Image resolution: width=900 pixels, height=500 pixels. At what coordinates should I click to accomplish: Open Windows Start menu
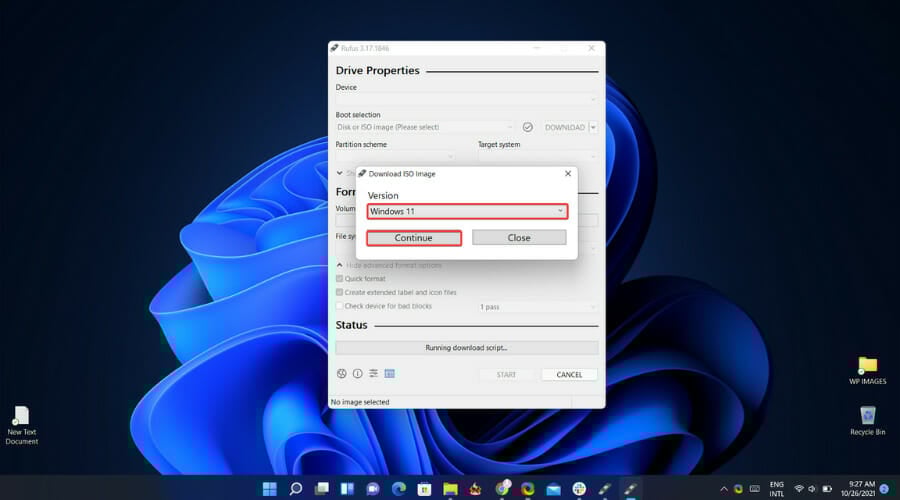point(269,489)
